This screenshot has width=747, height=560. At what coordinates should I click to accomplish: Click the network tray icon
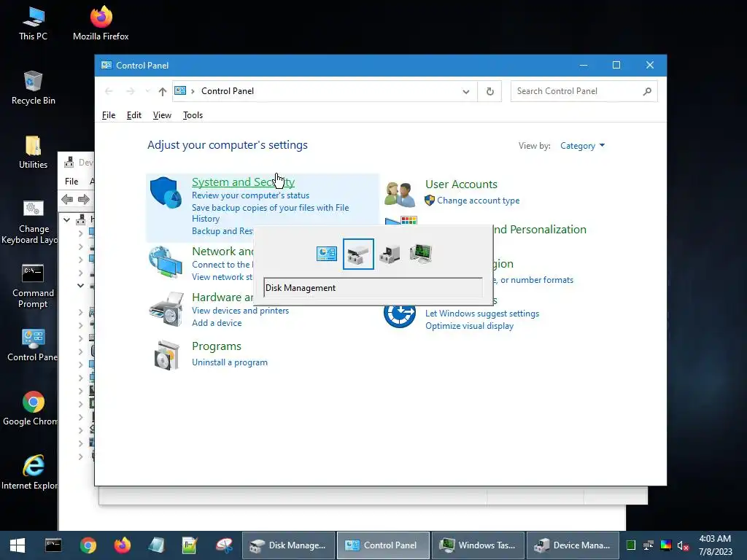click(649, 545)
